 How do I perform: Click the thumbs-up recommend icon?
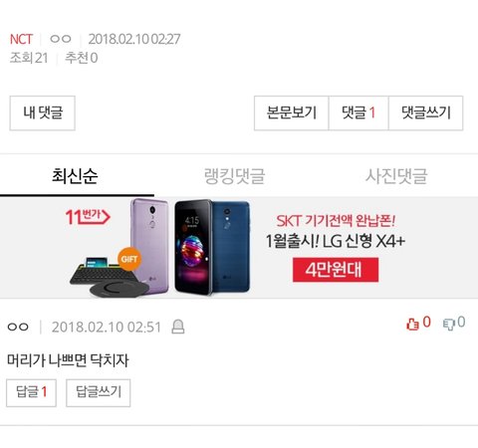412,324
